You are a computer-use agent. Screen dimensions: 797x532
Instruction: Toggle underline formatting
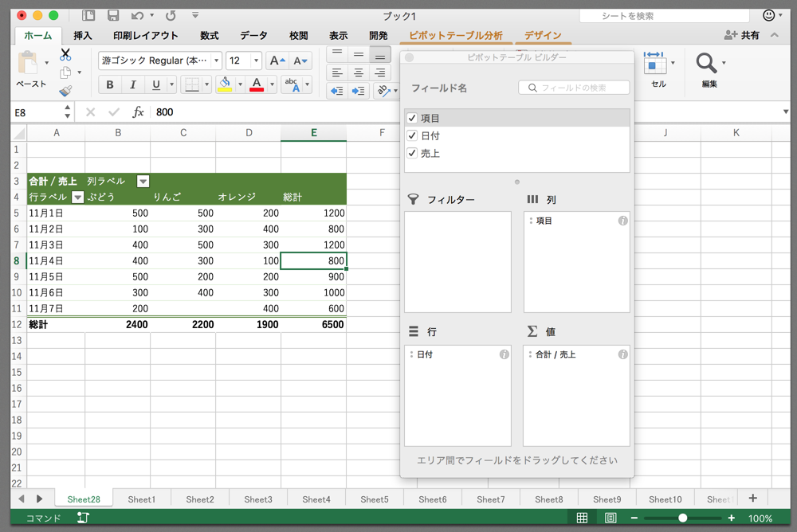[x=156, y=85]
